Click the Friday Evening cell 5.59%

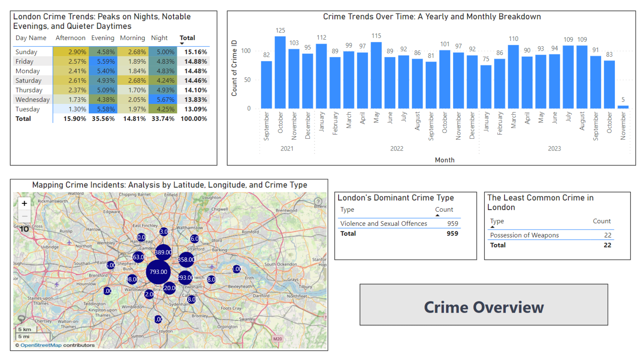pyautogui.click(x=103, y=61)
